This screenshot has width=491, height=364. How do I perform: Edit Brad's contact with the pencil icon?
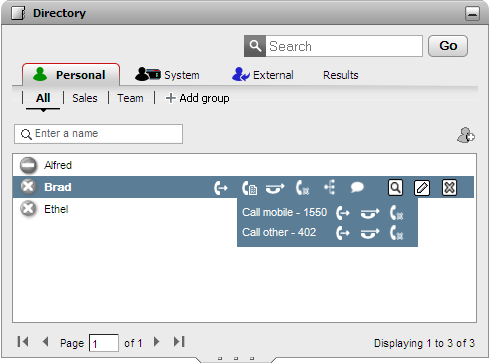pyautogui.click(x=422, y=188)
